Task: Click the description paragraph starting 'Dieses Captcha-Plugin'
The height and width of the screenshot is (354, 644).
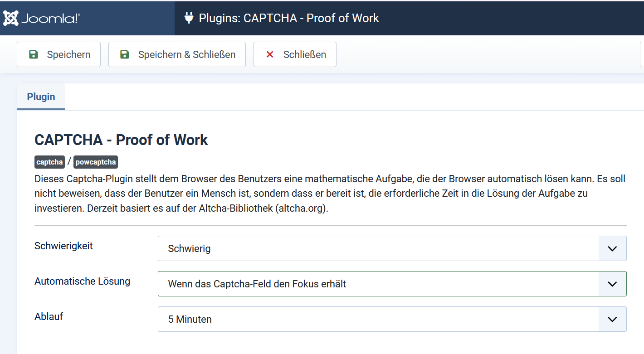Action: click(330, 194)
